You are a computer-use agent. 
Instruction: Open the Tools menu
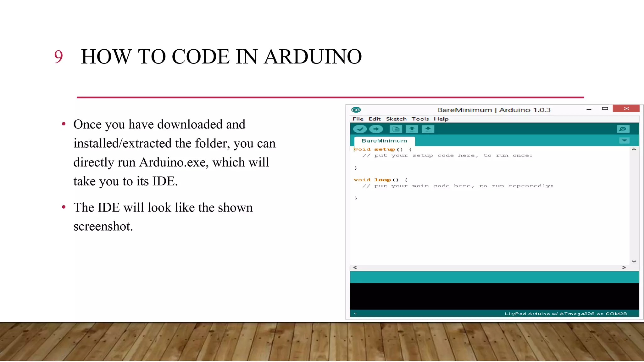420,119
